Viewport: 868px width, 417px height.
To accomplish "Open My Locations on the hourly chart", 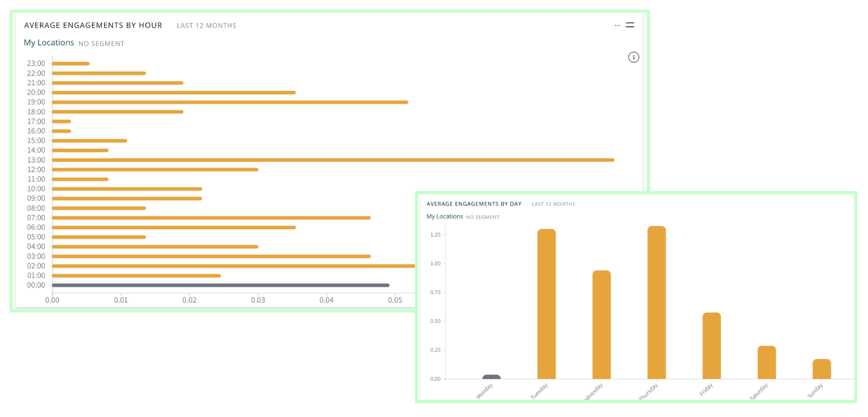I will click(x=49, y=43).
